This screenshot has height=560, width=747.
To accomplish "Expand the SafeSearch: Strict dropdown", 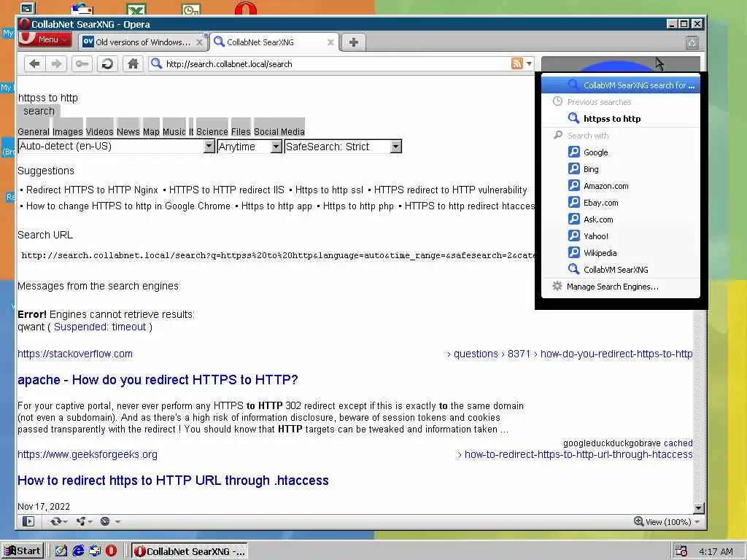I will pyautogui.click(x=396, y=146).
